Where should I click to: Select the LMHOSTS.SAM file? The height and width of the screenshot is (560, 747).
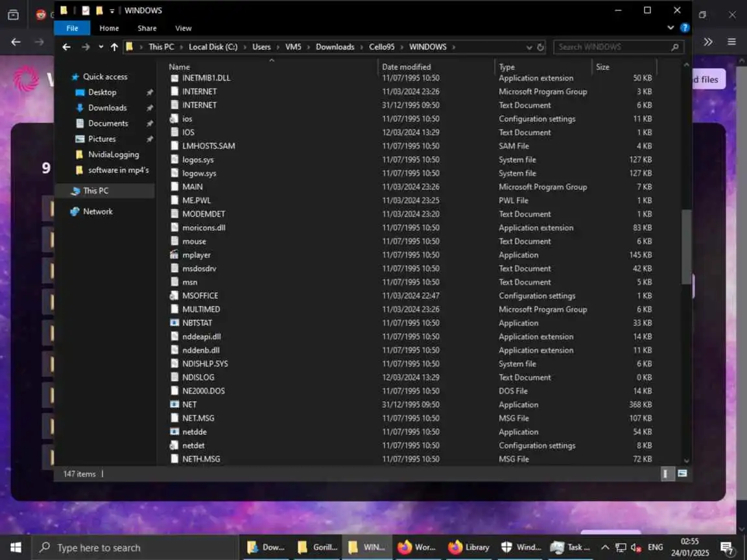208,146
